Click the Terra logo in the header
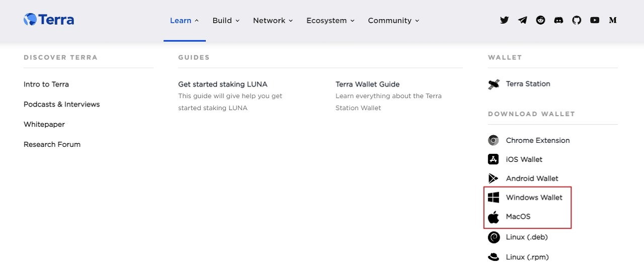 (x=49, y=20)
